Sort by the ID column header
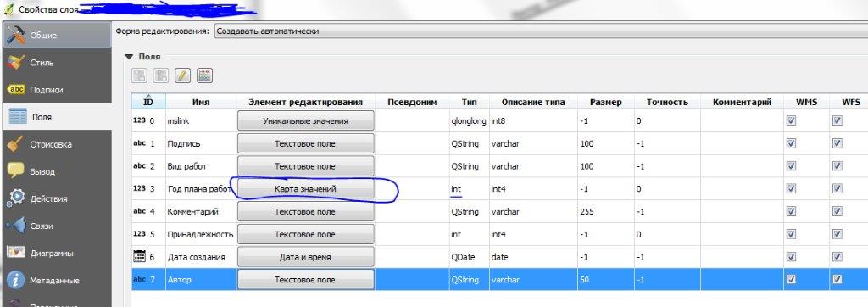868x307 pixels. click(147, 102)
